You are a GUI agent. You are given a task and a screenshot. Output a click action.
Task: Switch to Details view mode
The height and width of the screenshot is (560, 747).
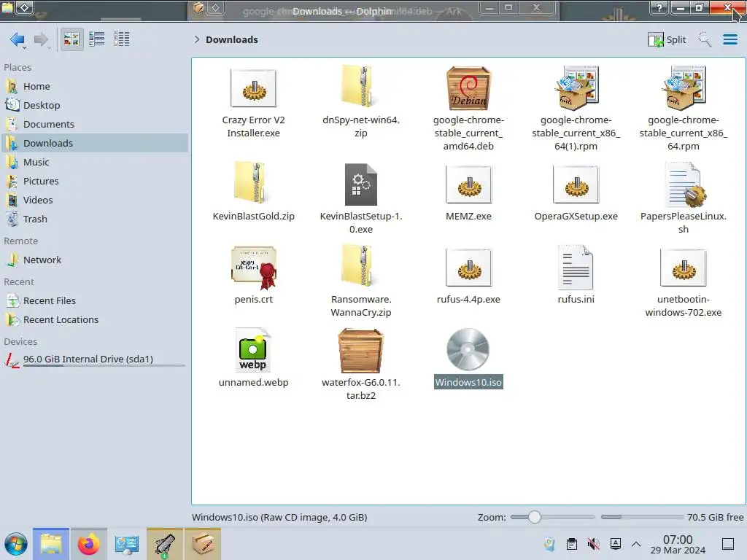point(122,39)
